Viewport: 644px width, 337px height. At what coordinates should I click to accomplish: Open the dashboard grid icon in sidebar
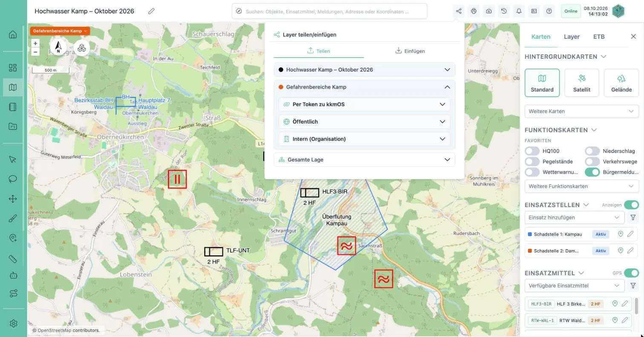click(x=13, y=68)
